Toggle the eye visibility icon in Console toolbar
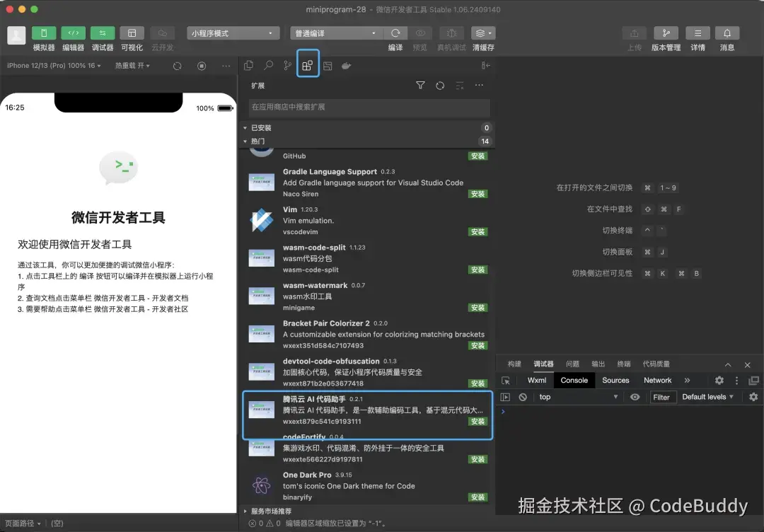Screen dimensions: 764x532 [x=636, y=397]
